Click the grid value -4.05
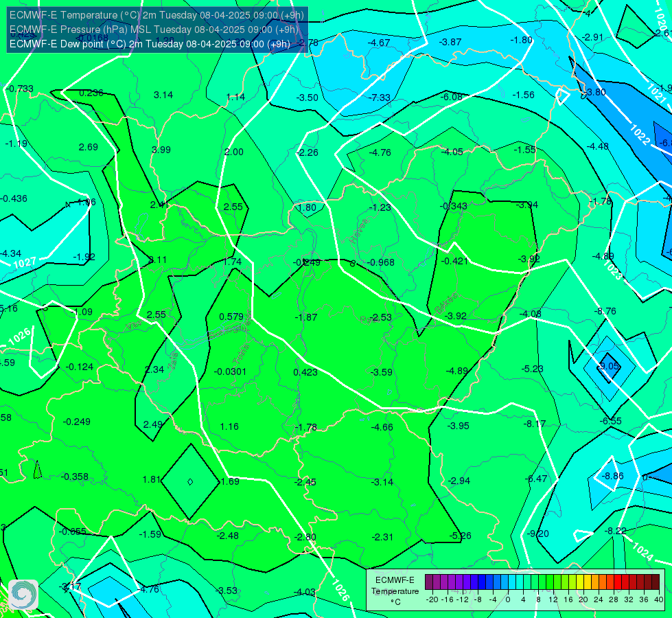This screenshot has width=672, height=618. (x=452, y=152)
